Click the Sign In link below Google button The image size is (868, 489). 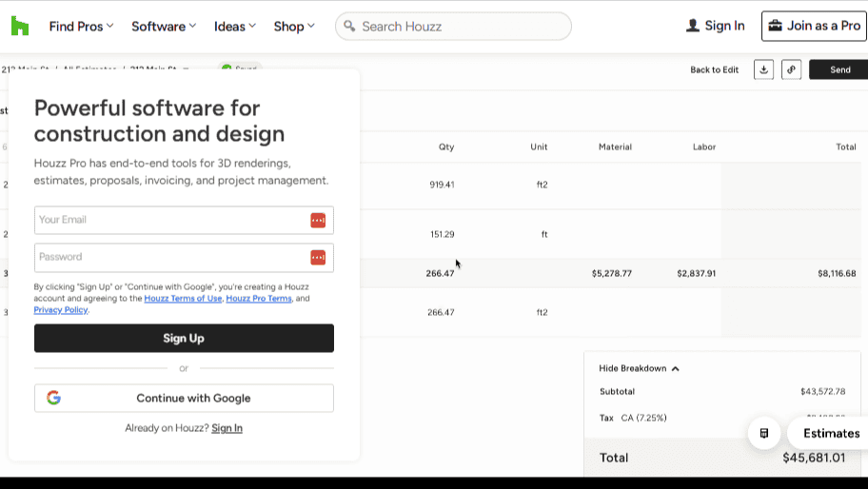(227, 428)
